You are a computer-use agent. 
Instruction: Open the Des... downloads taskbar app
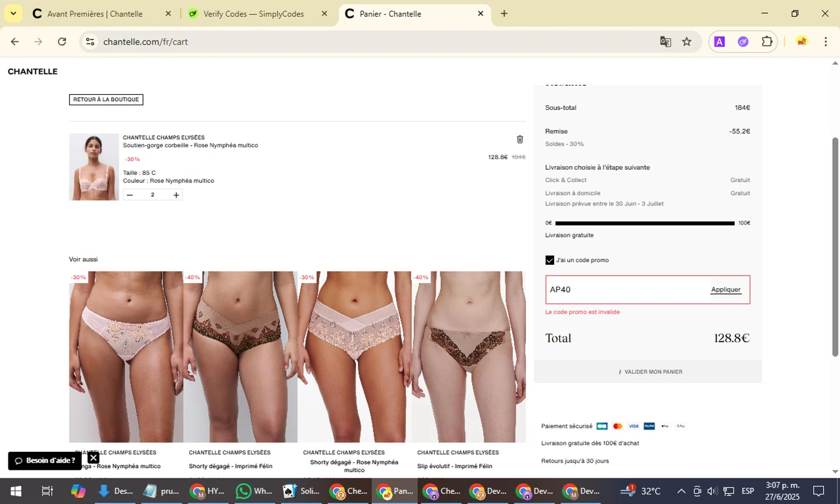[115, 491]
